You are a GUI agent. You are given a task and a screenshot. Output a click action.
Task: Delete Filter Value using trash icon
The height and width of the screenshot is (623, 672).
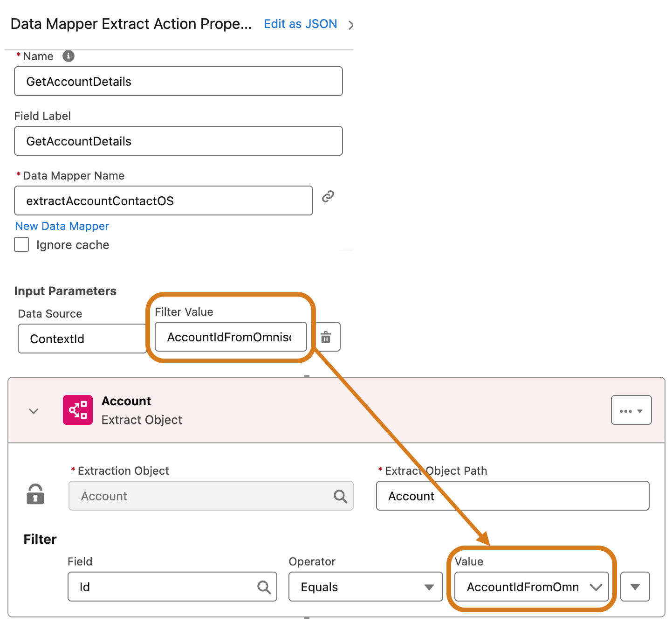point(326,337)
